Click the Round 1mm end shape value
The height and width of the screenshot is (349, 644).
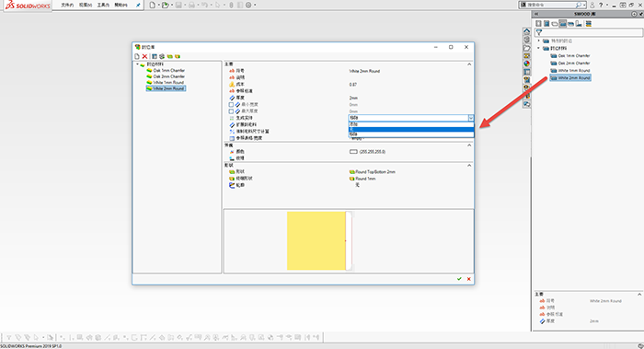coord(365,179)
